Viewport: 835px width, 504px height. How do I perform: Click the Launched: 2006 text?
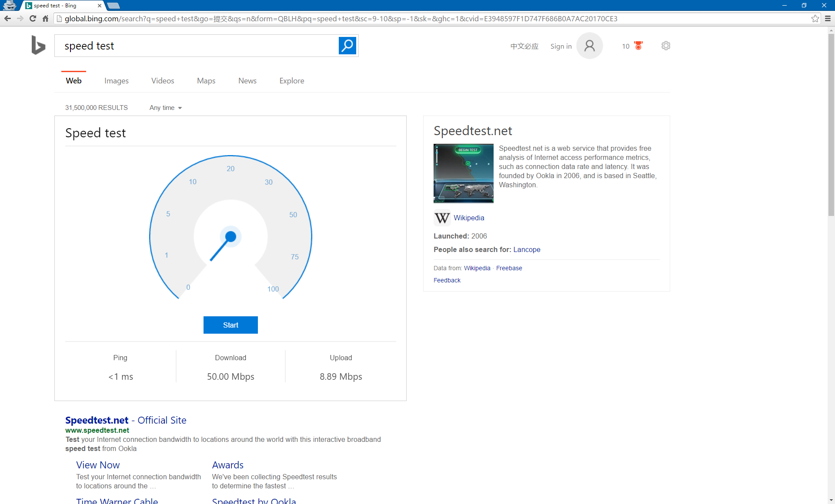point(460,236)
